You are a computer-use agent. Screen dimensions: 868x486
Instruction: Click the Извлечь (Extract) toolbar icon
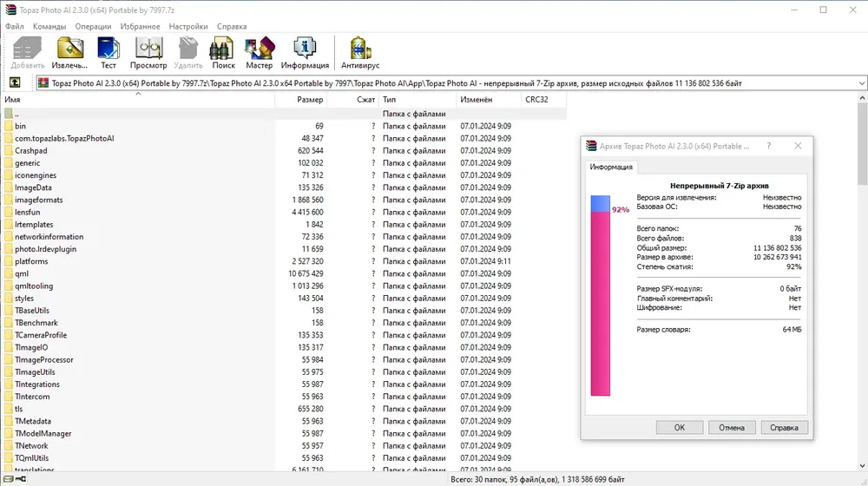69,53
